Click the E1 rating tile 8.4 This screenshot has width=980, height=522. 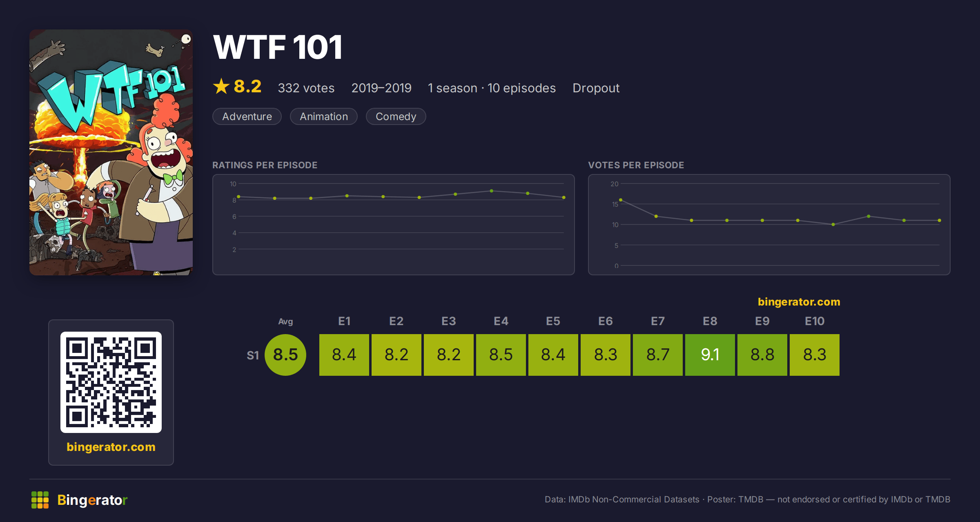click(344, 355)
